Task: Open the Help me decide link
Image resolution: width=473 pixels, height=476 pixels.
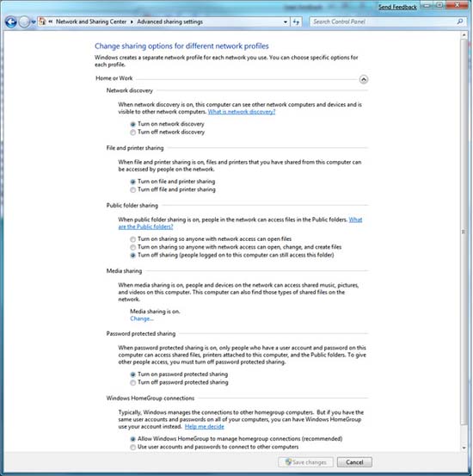Action: click(x=204, y=427)
